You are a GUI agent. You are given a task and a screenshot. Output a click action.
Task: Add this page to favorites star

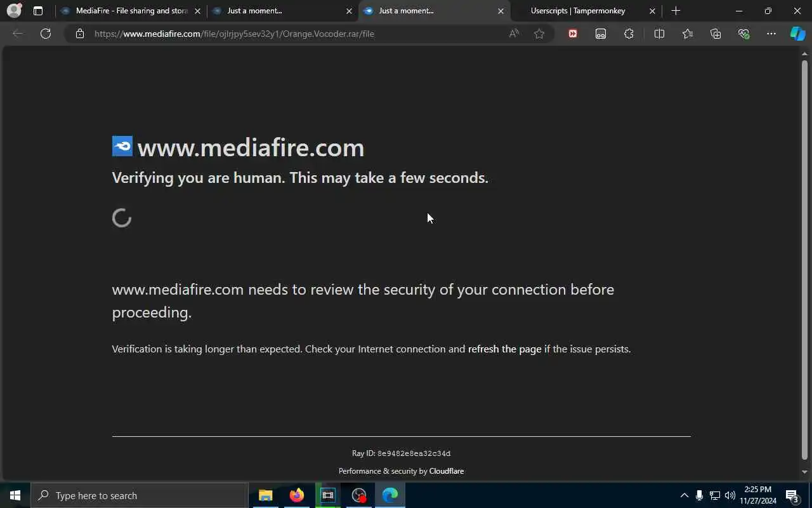tap(539, 34)
